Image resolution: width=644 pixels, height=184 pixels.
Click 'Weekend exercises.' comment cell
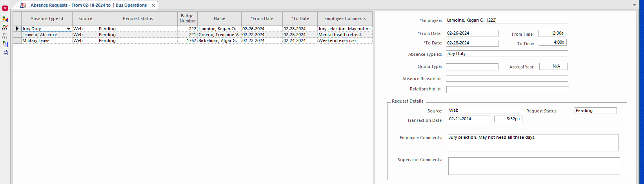345,40
